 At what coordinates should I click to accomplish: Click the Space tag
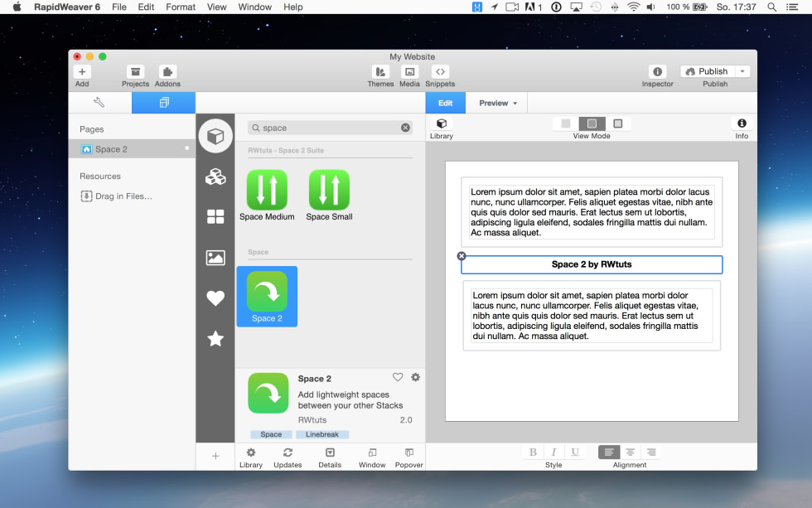(271, 434)
